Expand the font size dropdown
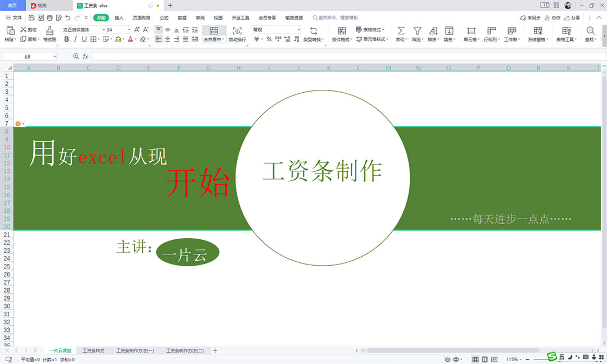This screenshot has width=607, height=364. [129, 29]
